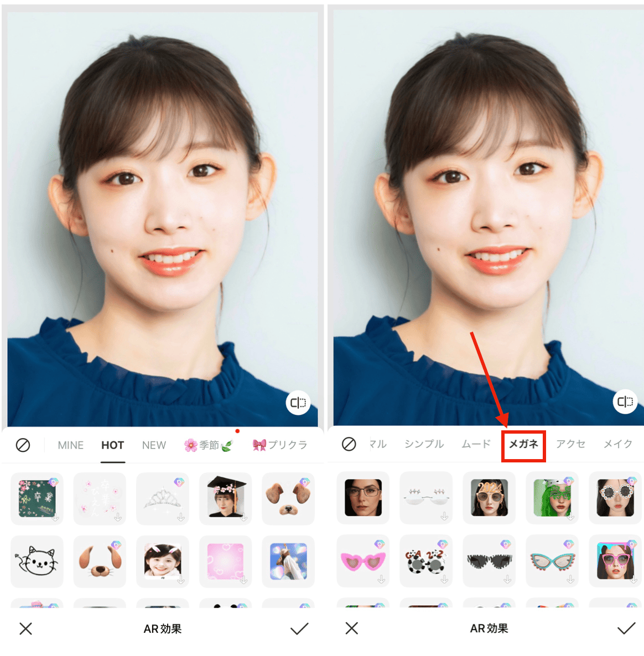Open the アクセ accessories tab

coord(570,444)
